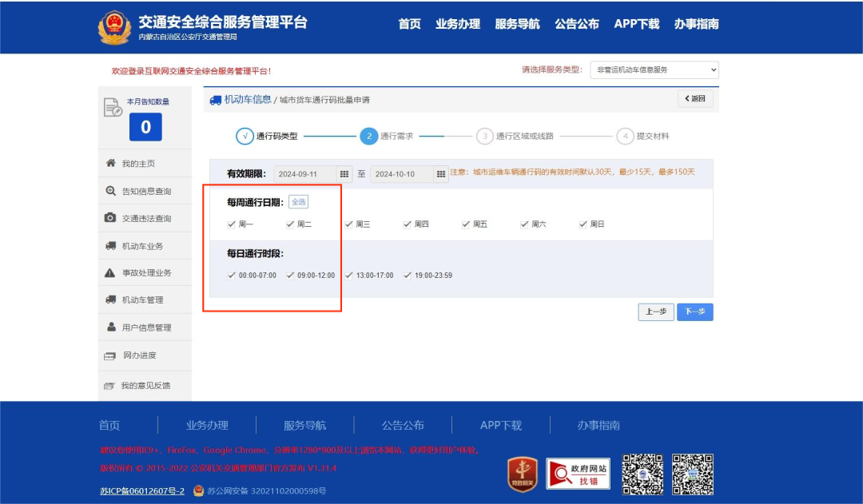Uncheck the 周三 weekday checkbox
The height and width of the screenshot is (504, 863).
tap(349, 224)
